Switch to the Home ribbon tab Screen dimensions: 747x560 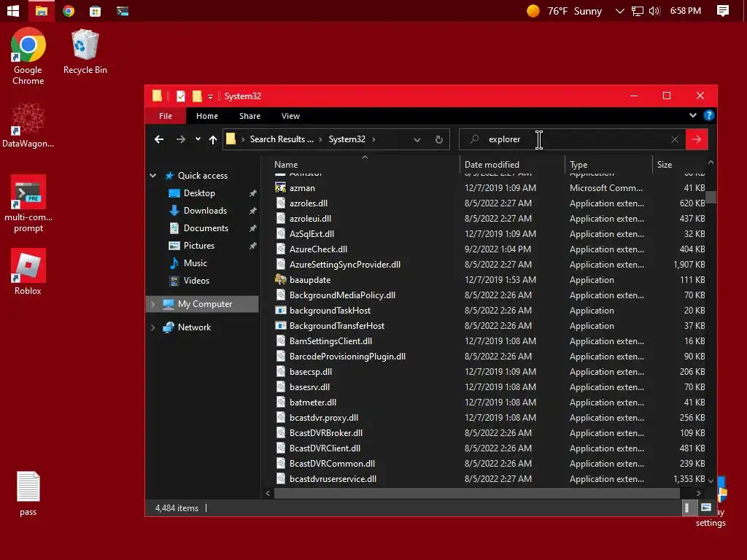(x=206, y=116)
